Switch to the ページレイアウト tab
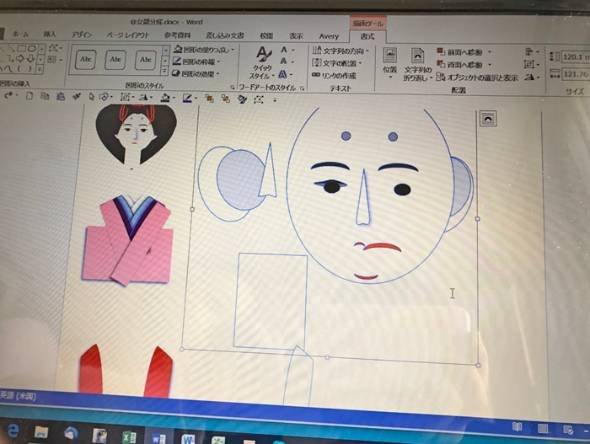Image resolution: width=590 pixels, height=444 pixels. [128, 35]
